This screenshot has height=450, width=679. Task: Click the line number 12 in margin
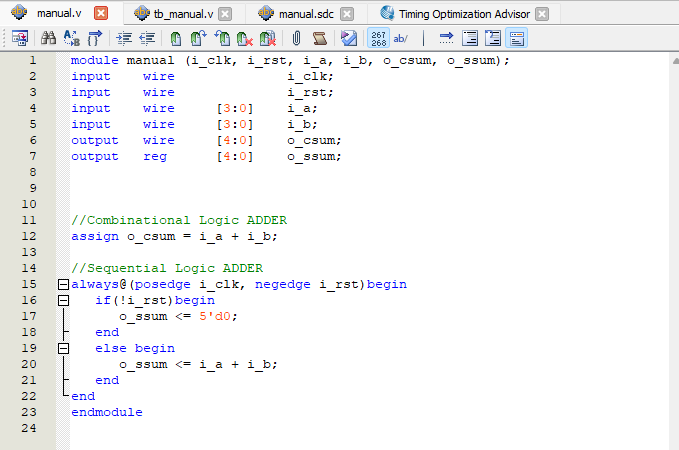(x=29, y=236)
